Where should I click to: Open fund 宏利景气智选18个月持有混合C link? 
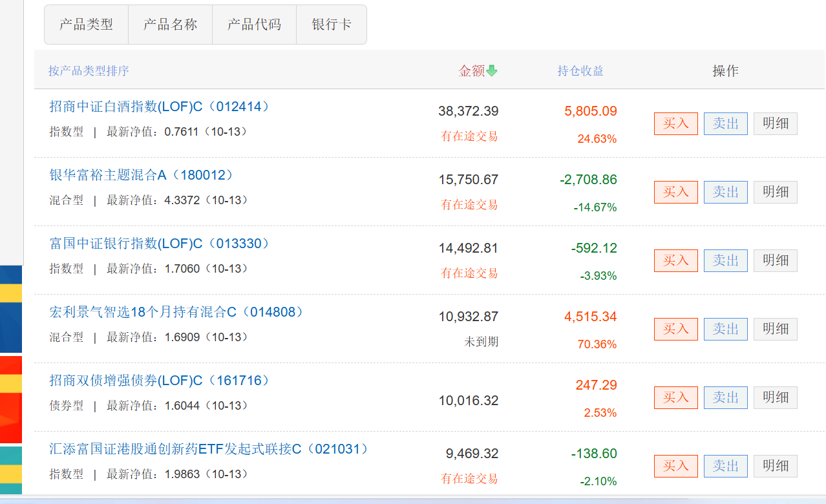176,312
